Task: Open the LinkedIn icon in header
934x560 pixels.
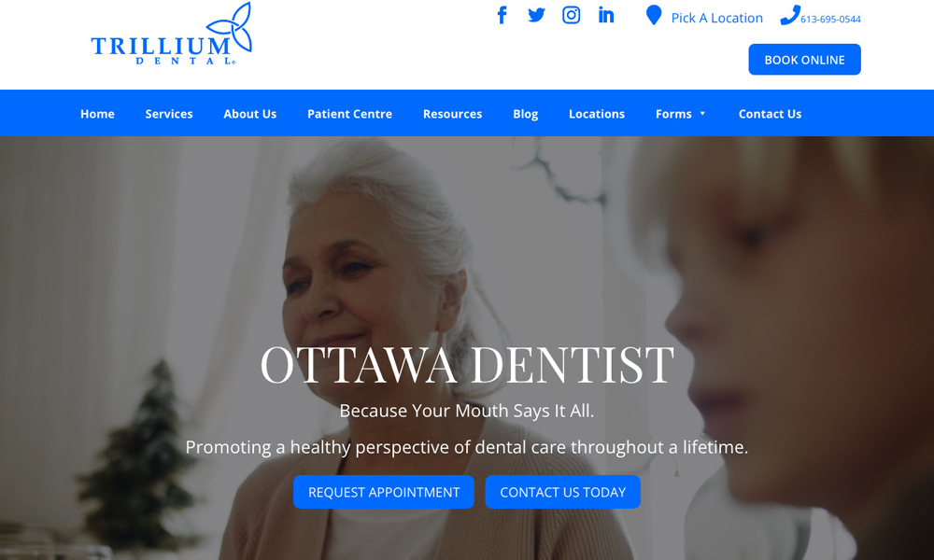Action: (x=606, y=15)
